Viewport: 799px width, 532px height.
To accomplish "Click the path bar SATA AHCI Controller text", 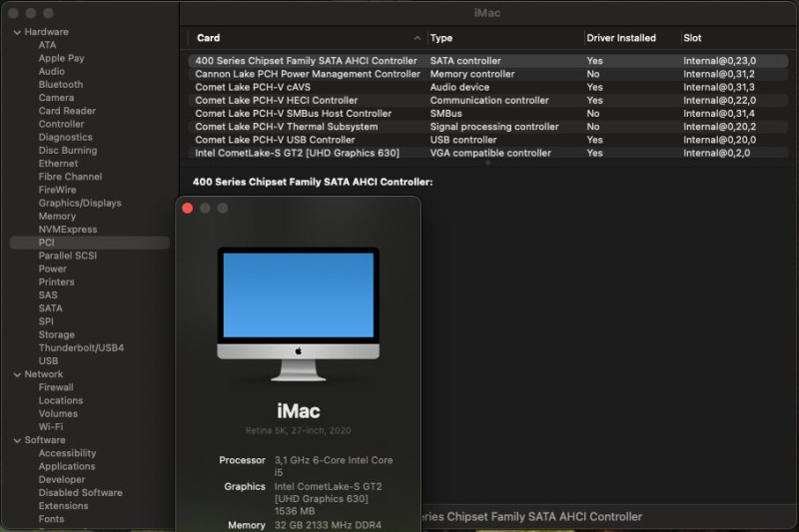I will pyautogui.click(x=532, y=517).
